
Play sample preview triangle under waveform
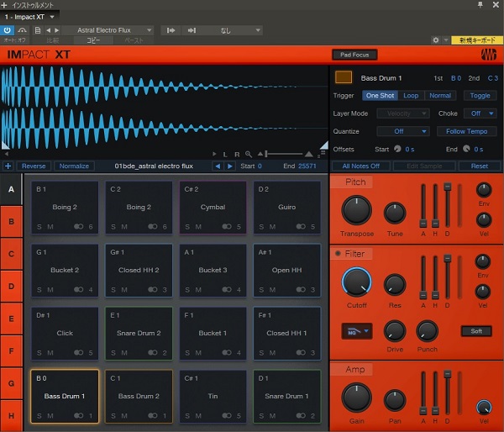tap(214, 154)
